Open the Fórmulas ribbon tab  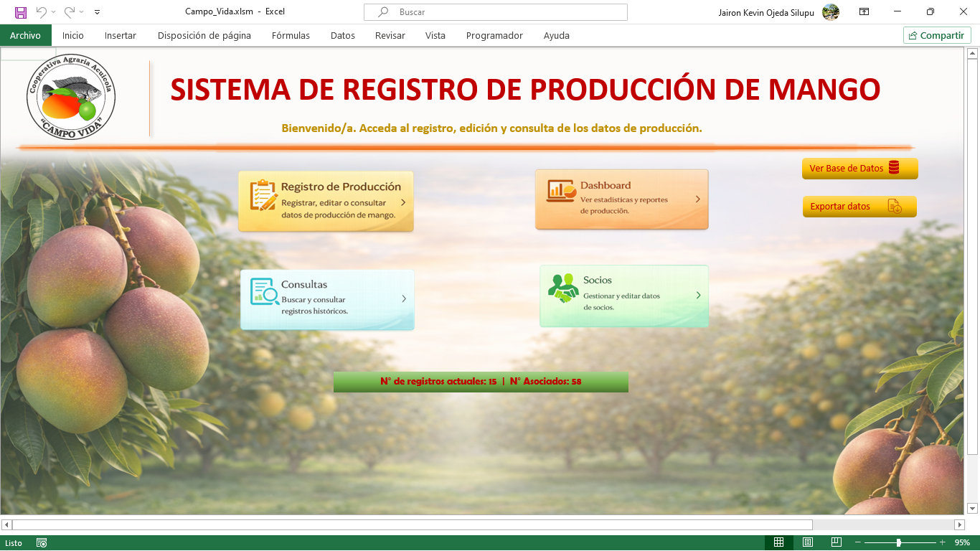[x=291, y=34]
